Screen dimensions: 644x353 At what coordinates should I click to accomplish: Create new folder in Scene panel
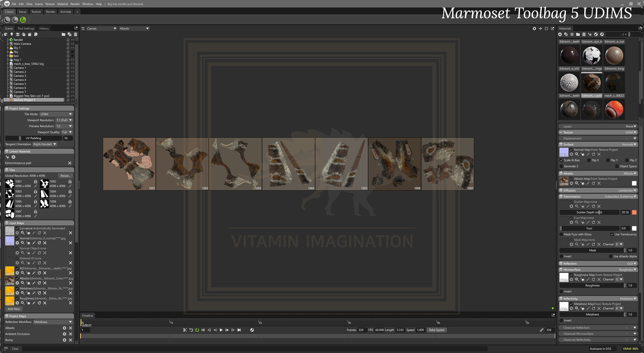pyautogui.click(x=63, y=34)
